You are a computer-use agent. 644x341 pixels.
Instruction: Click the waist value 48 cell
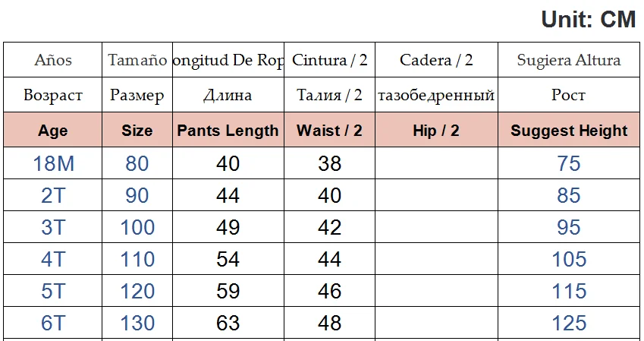329,323
